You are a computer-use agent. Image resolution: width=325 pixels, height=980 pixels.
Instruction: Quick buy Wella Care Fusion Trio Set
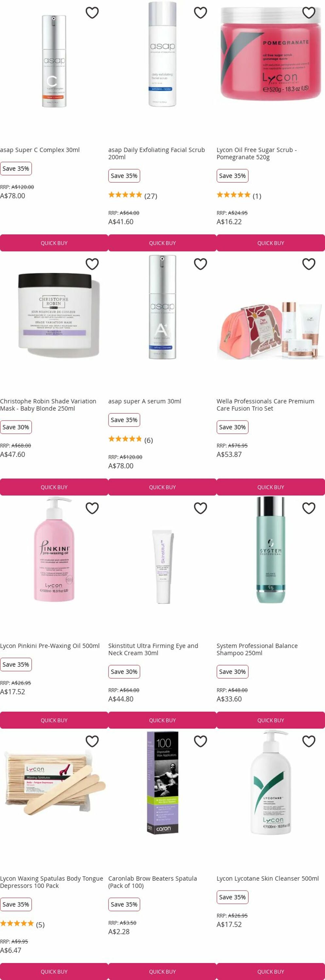point(271,487)
